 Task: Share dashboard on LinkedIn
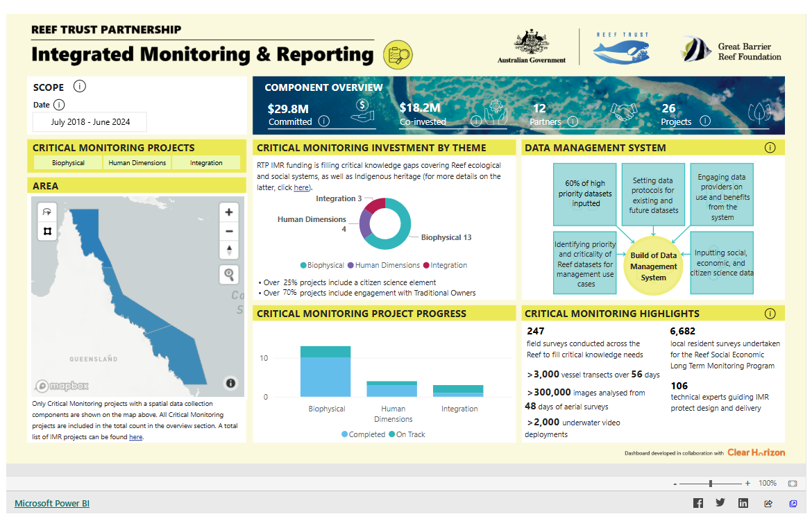click(743, 503)
